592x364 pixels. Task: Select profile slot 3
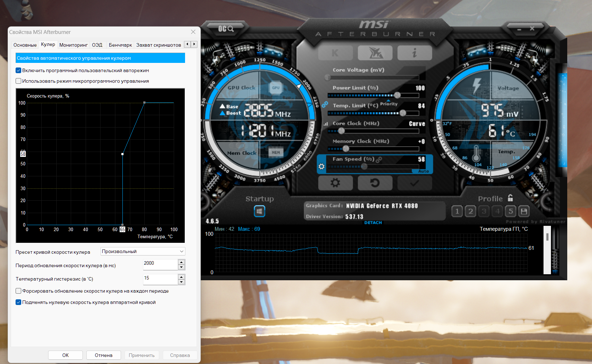coord(484,211)
